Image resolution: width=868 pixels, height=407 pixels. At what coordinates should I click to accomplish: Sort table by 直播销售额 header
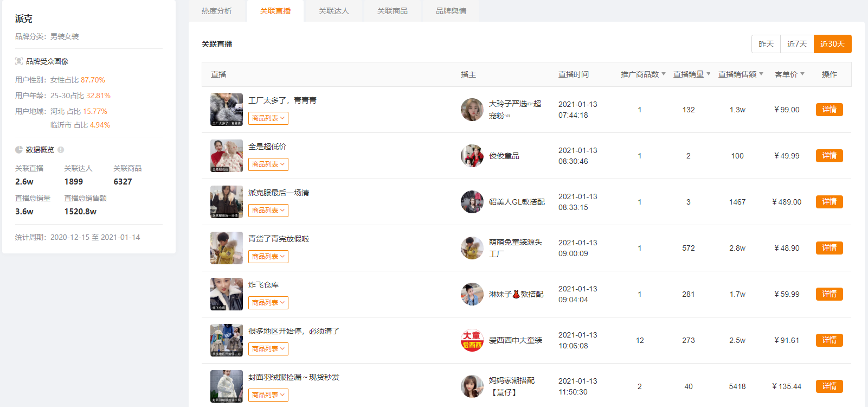click(x=740, y=74)
